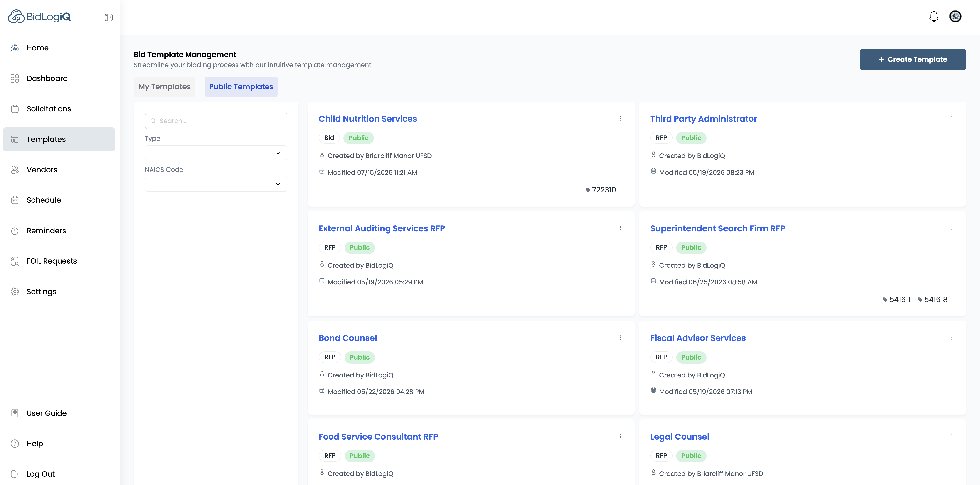Click Public badge on Fiscal Advisor Services
The image size is (980, 485).
point(691,357)
